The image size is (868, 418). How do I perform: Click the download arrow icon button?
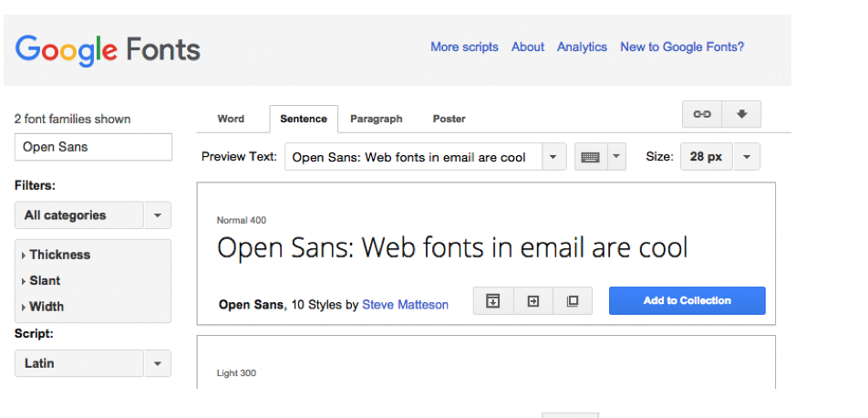tap(742, 114)
